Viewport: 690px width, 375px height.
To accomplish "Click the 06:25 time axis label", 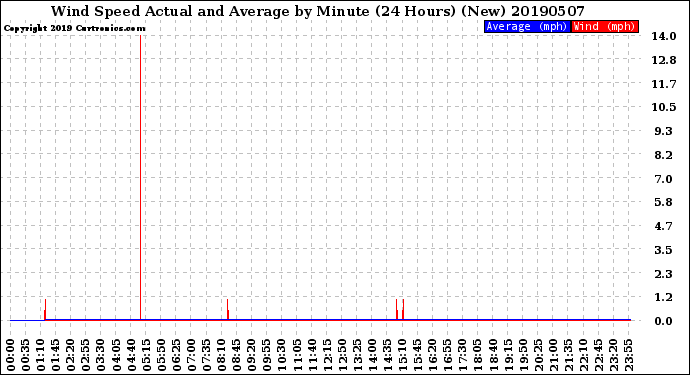I will coord(176,355).
